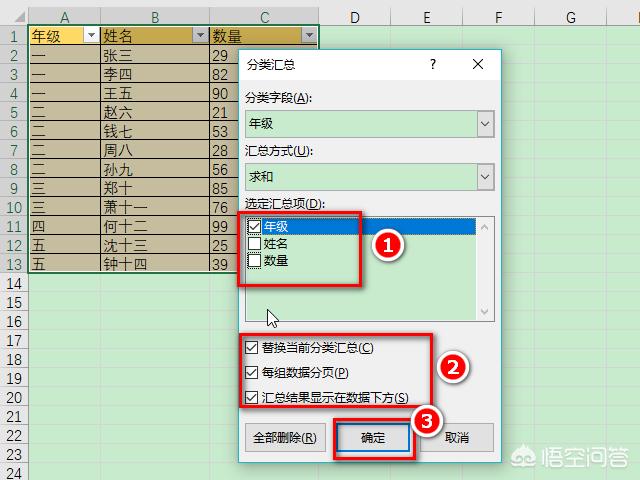Click the help question mark in dialog

pos(433,64)
